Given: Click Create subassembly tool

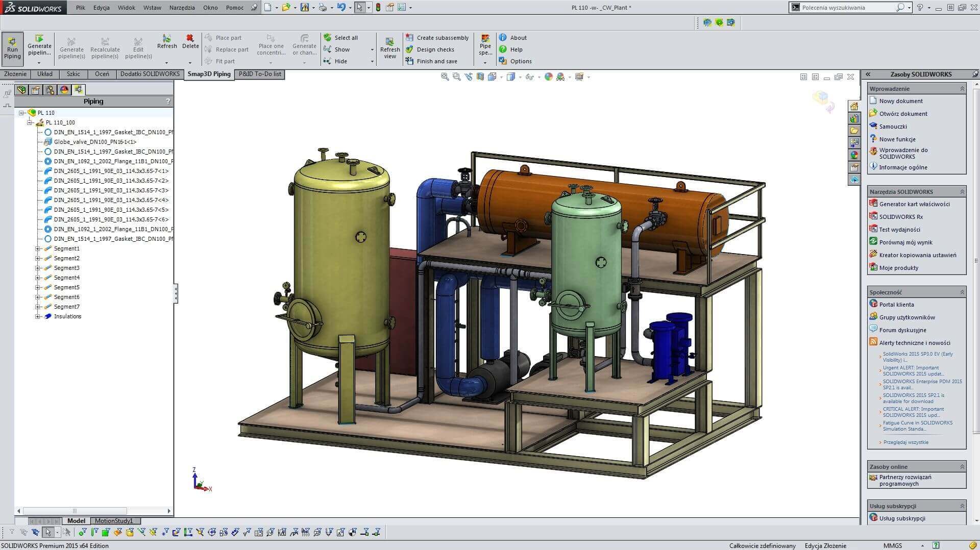Looking at the screenshot, I should pyautogui.click(x=437, y=38).
